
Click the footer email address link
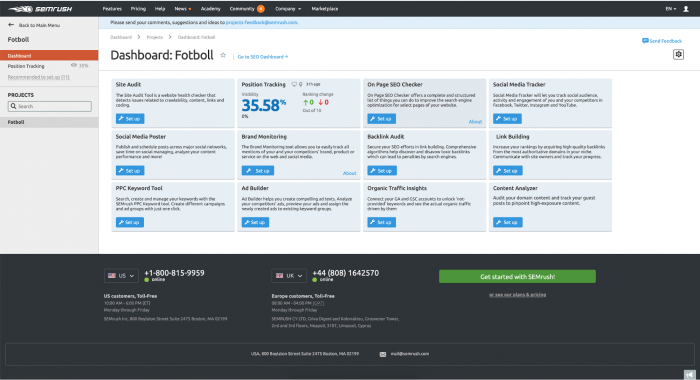tap(409, 354)
